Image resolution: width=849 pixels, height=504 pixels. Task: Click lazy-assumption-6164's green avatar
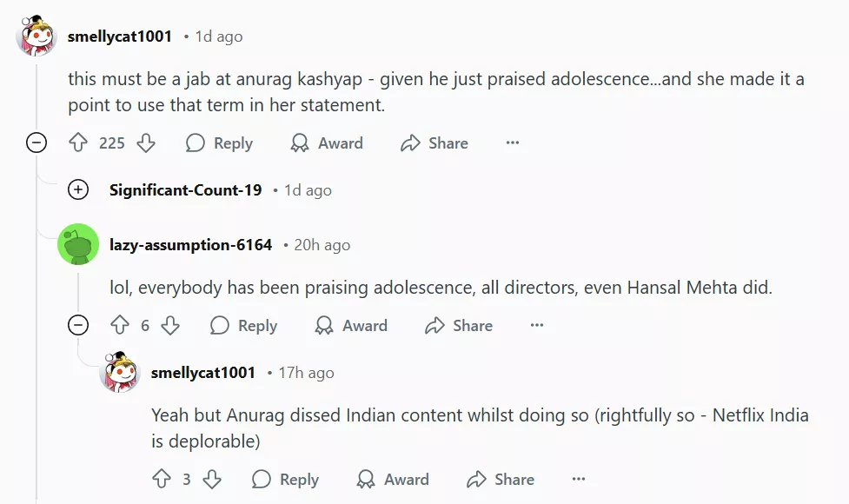point(78,245)
